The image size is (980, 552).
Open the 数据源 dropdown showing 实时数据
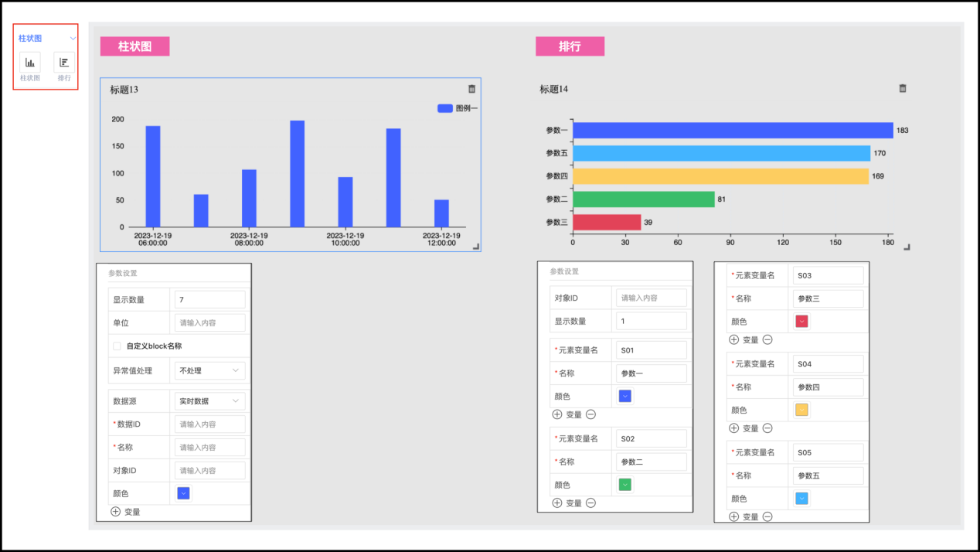click(x=209, y=400)
